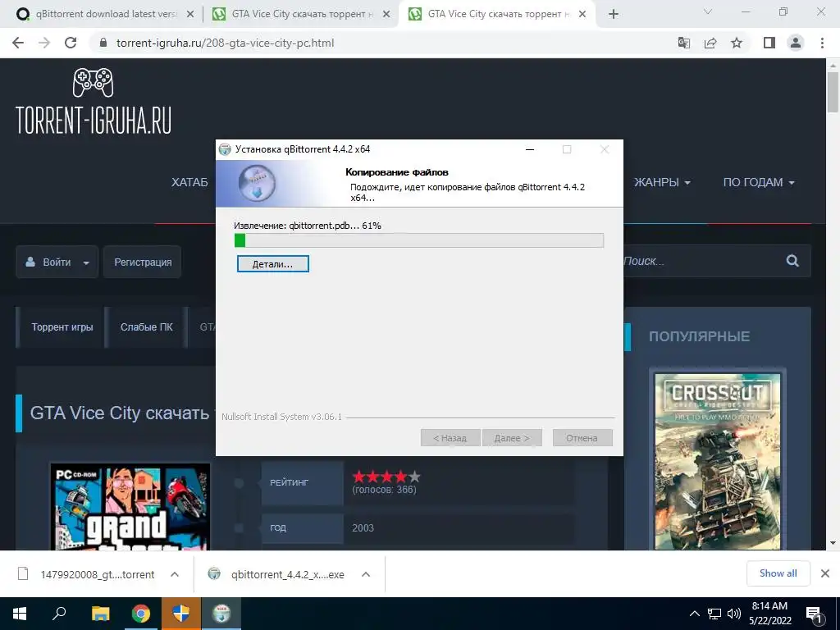
Task: Open the Chrome profile avatar
Action: pyautogui.click(x=796, y=43)
